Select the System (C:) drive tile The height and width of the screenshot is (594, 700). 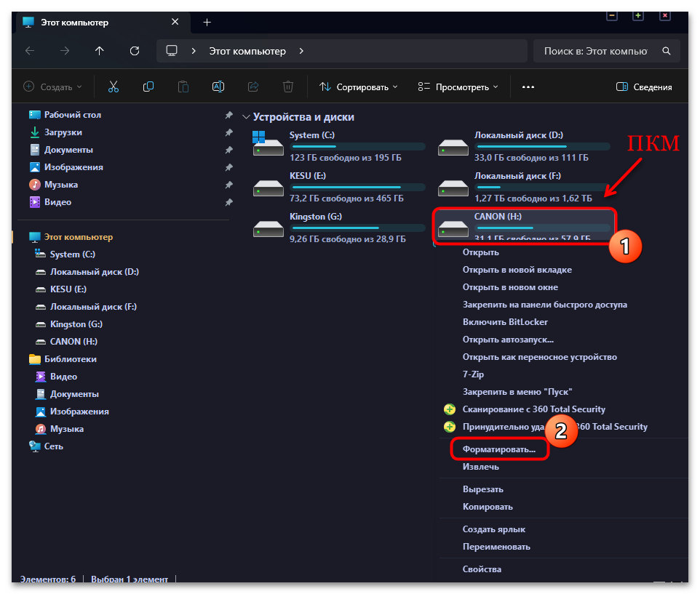pyautogui.click(x=338, y=146)
